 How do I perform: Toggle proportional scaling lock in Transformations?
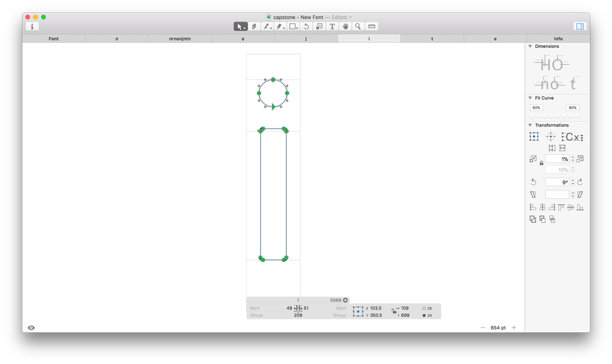click(542, 163)
